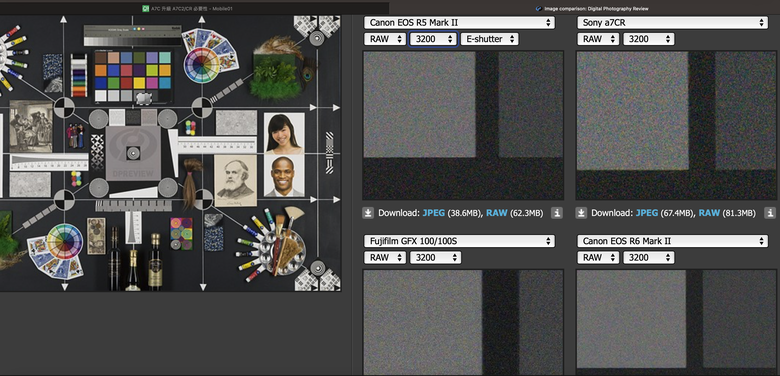The height and width of the screenshot is (376, 780).
Task: Open ISO 3200 dropdown under Canon EOS R6 Mark II
Action: coord(649,258)
